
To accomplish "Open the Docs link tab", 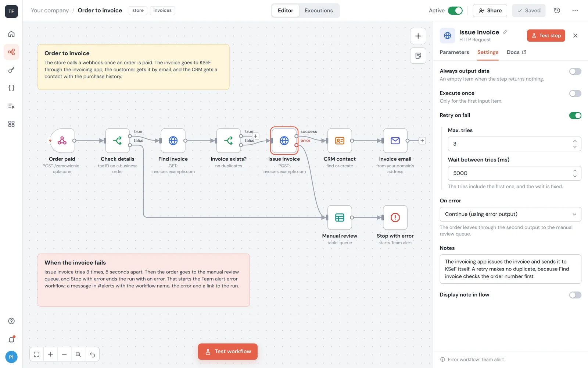I will pyautogui.click(x=516, y=52).
